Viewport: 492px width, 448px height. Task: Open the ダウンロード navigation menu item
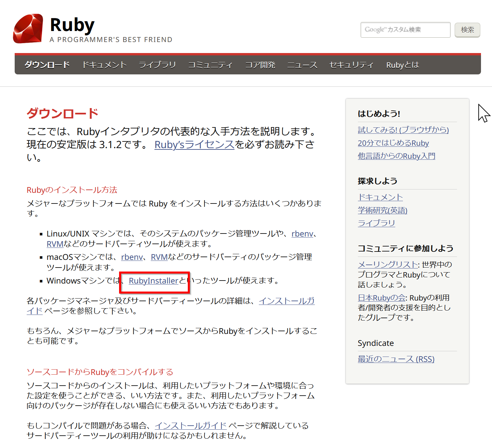coord(47,65)
